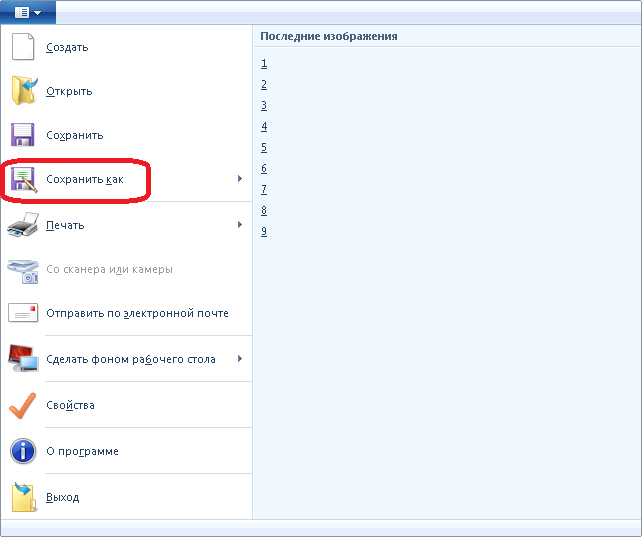Open recent image number 3
Viewport: 642px width, 537px height.
pyautogui.click(x=264, y=106)
